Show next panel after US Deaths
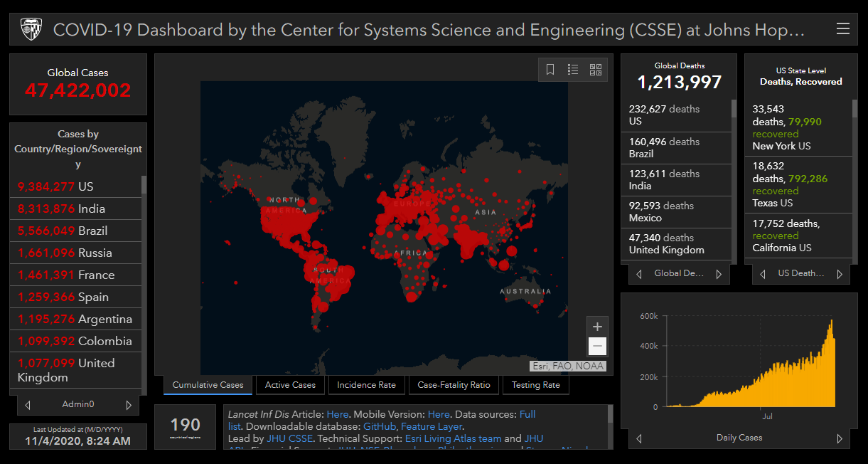Image resolution: width=868 pixels, height=464 pixels. point(840,274)
